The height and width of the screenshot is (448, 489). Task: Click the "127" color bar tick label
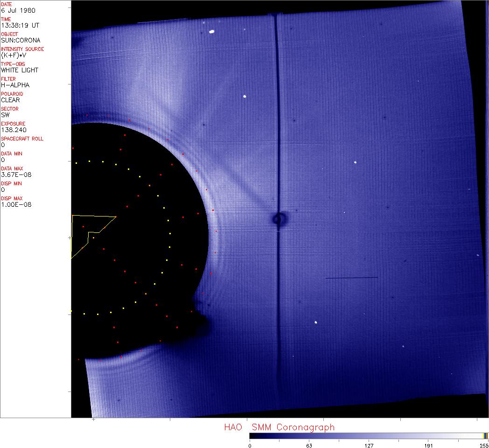coord(369,445)
